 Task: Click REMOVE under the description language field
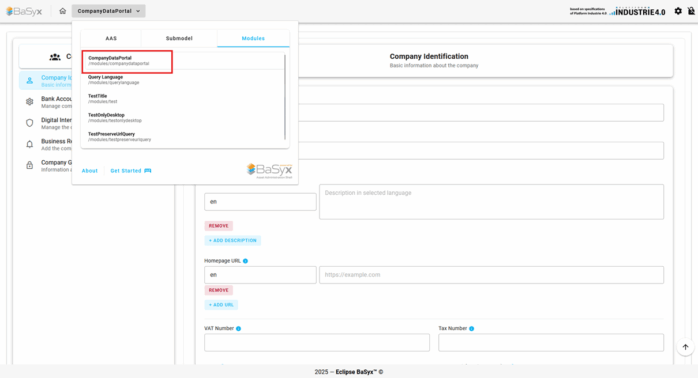219,226
